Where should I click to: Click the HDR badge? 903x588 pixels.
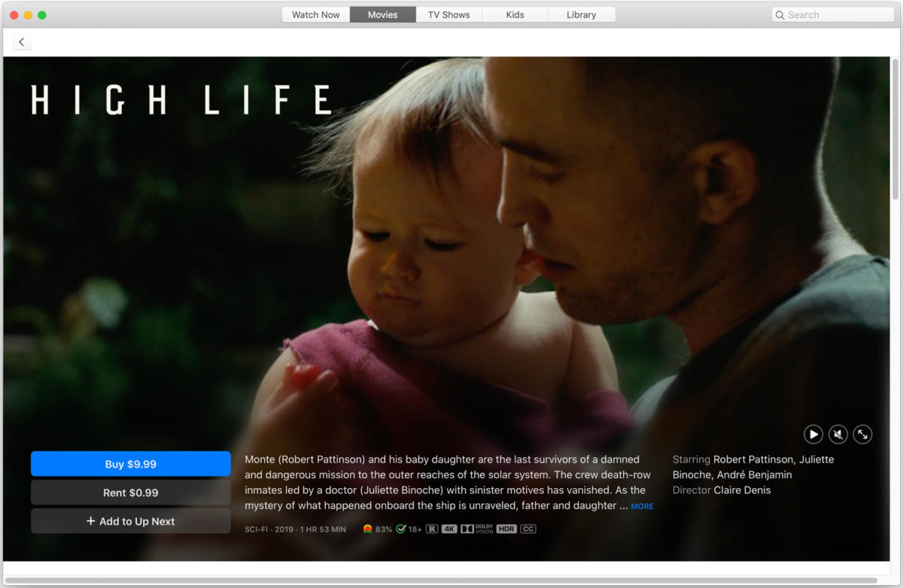pyautogui.click(x=507, y=529)
